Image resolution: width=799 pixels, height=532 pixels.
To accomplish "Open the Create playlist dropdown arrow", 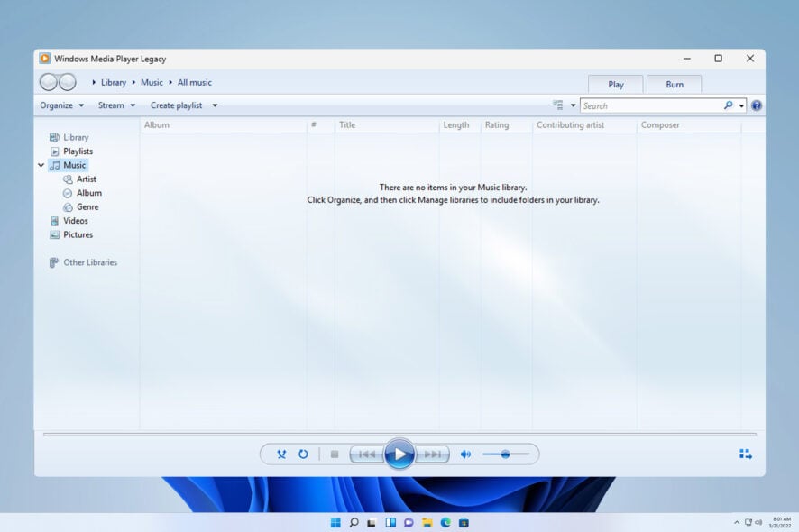I will pyautogui.click(x=214, y=105).
